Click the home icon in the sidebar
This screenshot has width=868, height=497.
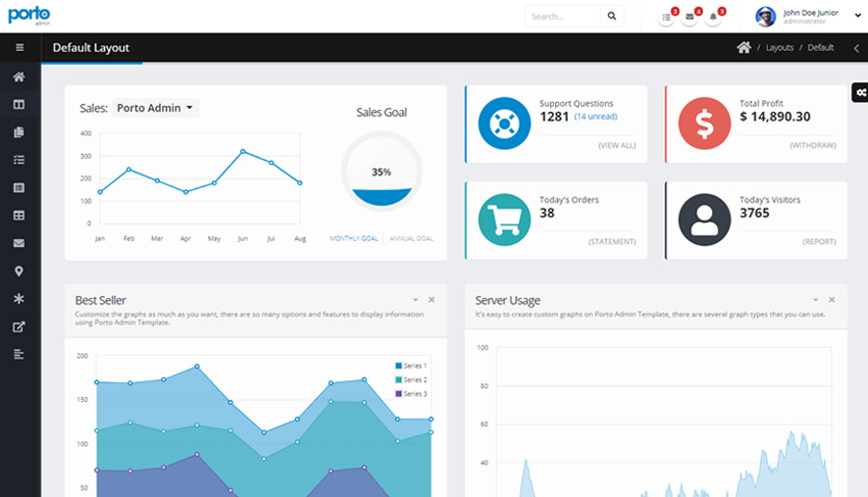19,76
